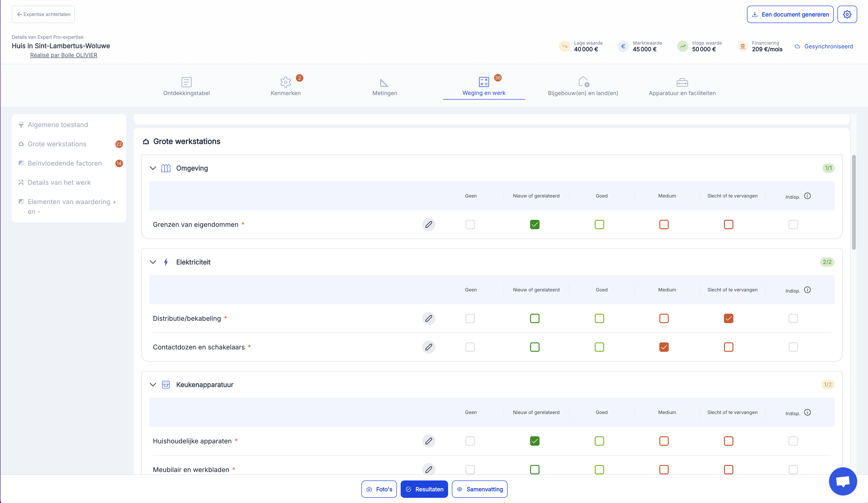Image resolution: width=868 pixels, height=503 pixels.
Task: Check Geen for Huishoudelijke apparaten
Action: (470, 441)
